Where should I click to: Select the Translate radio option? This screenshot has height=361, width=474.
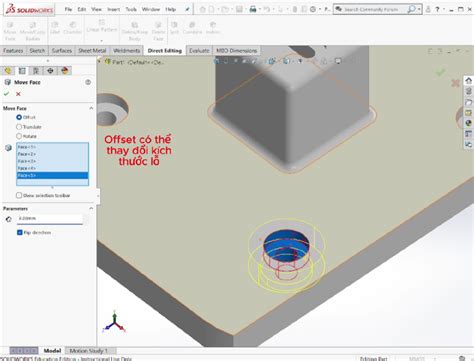(x=19, y=127)
